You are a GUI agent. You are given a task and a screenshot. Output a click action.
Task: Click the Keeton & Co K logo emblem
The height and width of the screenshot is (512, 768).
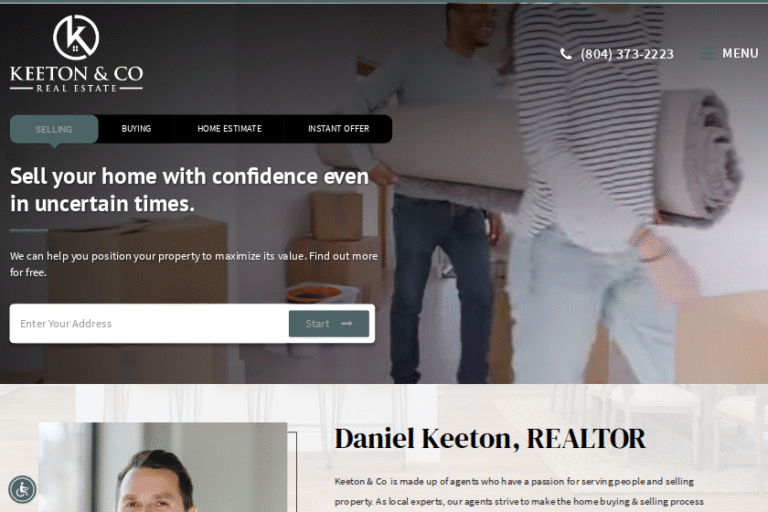coord(76,37)
